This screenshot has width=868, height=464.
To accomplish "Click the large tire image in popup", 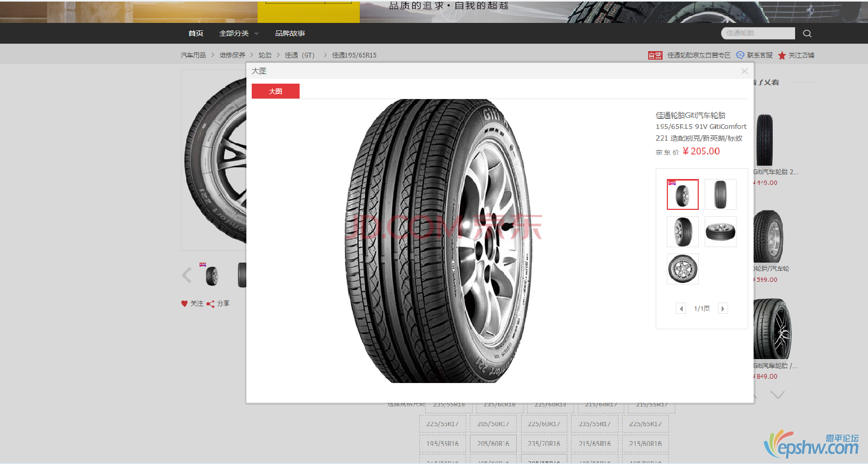I will click(x=439, y=241).
